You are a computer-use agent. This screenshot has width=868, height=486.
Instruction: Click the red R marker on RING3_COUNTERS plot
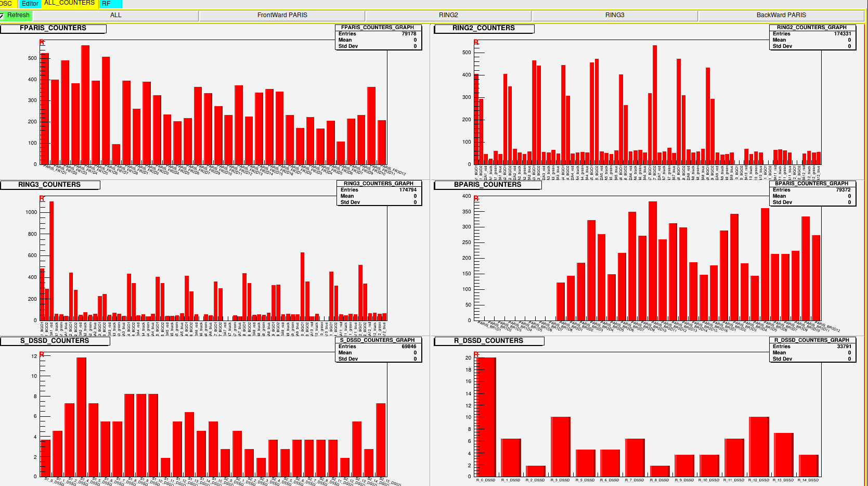click(42, 199)
